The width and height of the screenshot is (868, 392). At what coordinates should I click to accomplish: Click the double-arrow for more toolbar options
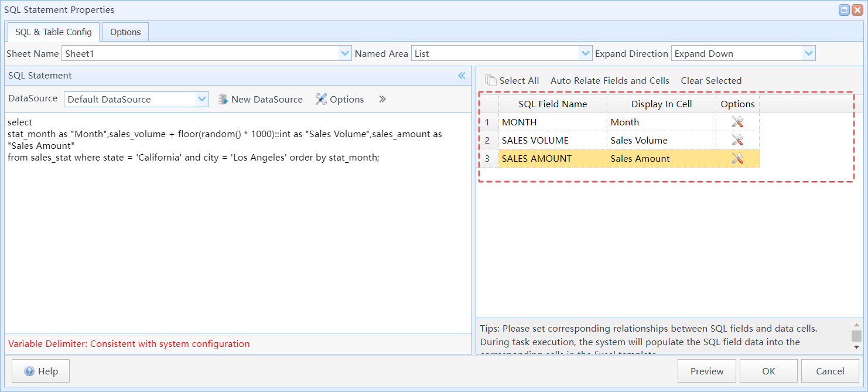(x=382, y=99)
